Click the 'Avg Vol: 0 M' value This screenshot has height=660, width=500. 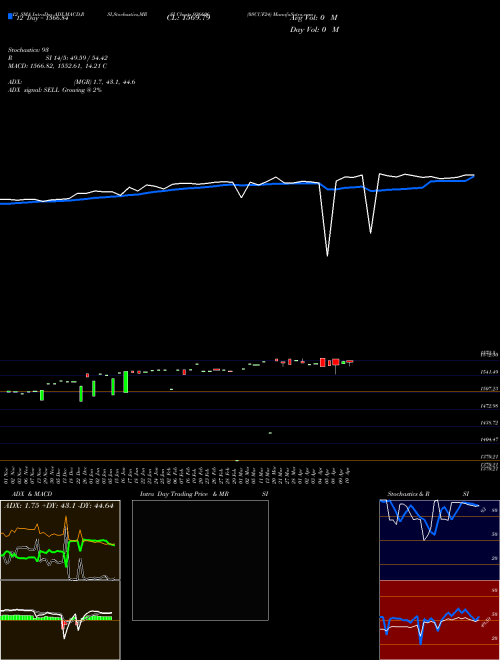314,18
